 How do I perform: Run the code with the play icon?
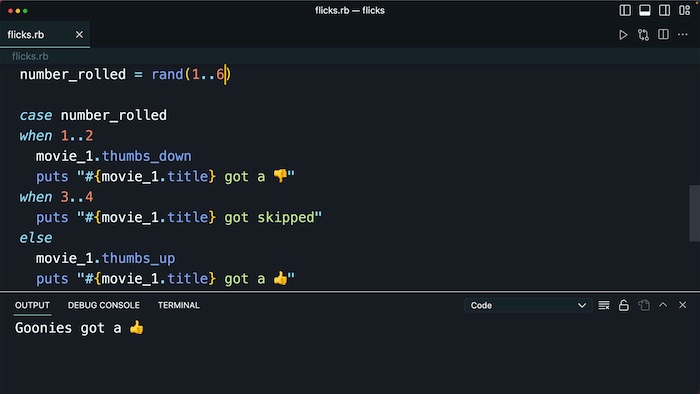[623, 35]
